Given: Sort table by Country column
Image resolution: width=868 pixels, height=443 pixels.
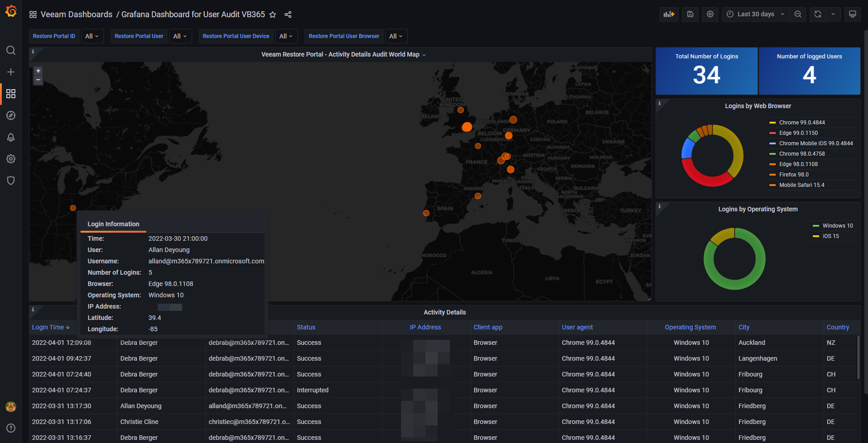Looking at the screenshot, I should [x=838, y=327].
